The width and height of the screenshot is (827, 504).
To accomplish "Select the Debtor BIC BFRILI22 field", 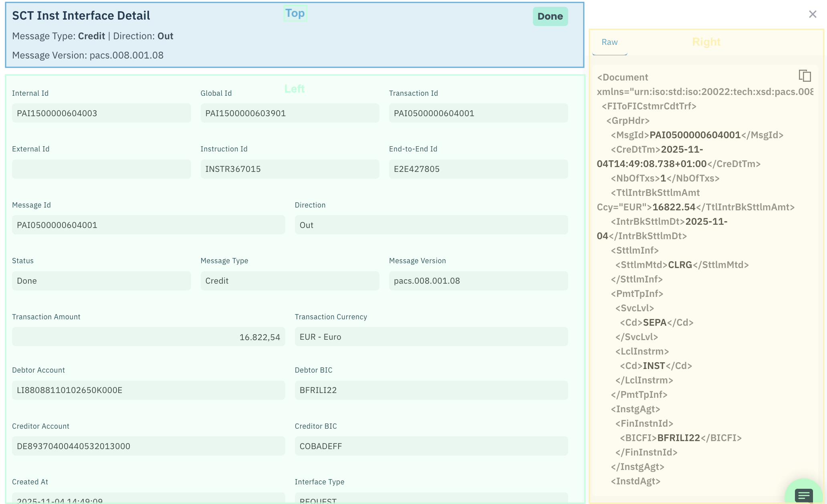I will pyautogui.click(x=431, y=390).
